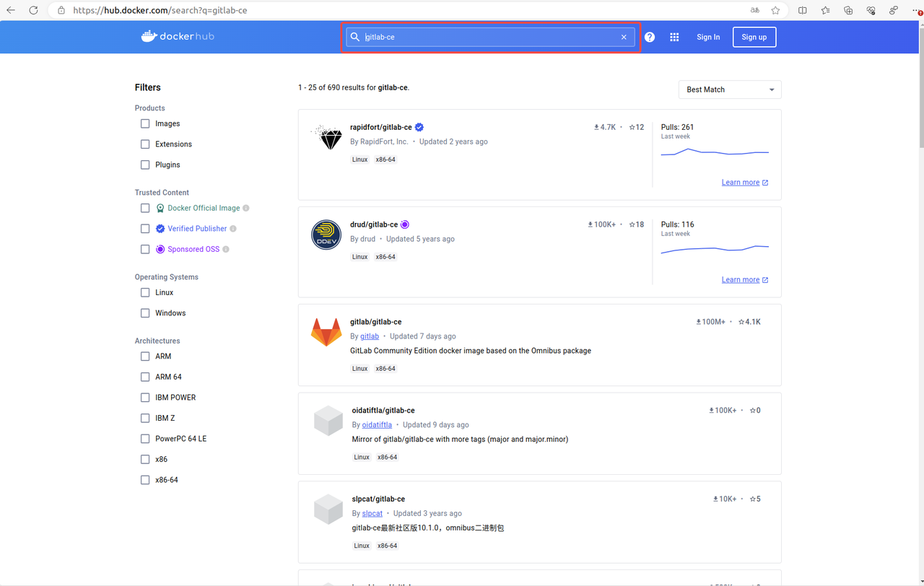Tick the Verified Publisher checkbox
Image resolution: width=924 pixels, height=586 pixels.
[145, 229]
